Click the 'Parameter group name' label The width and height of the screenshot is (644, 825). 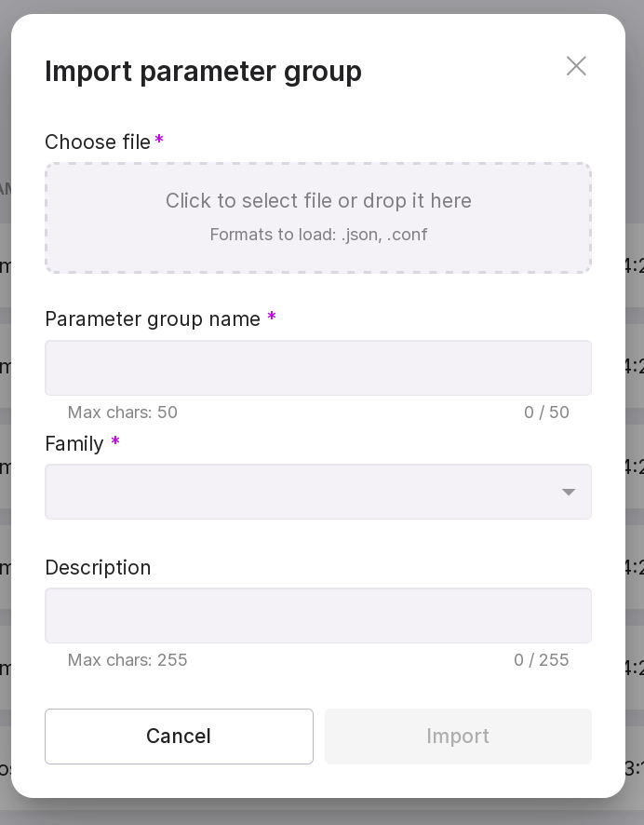[x=153, y=319]
